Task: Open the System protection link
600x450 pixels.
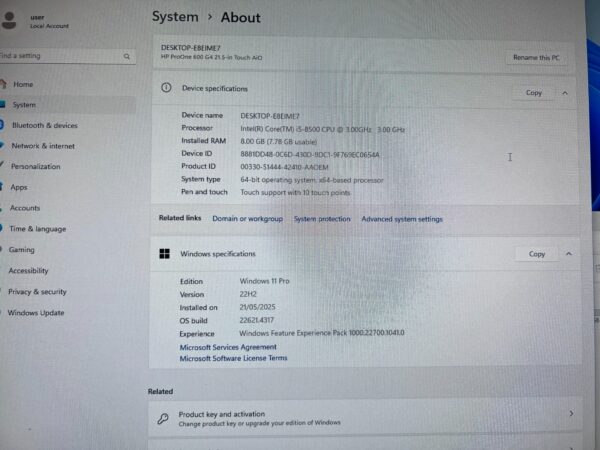Action: [322, 219]
